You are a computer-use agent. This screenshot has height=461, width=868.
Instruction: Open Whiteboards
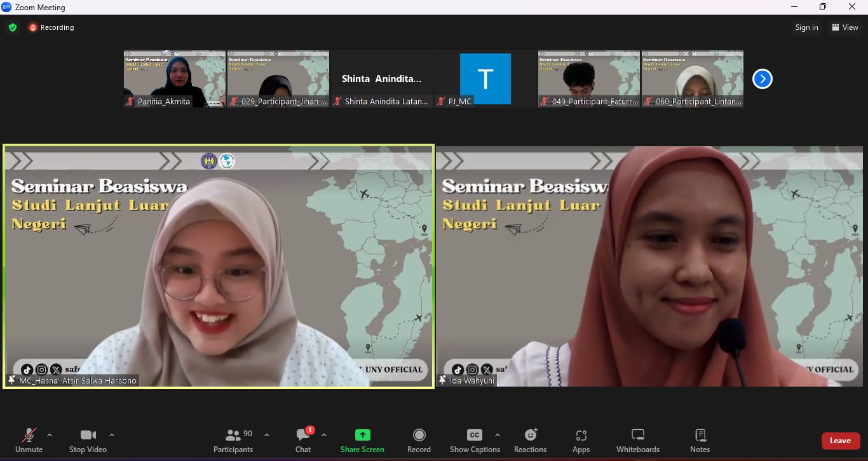pyautogui.click(x=637, y=441)
